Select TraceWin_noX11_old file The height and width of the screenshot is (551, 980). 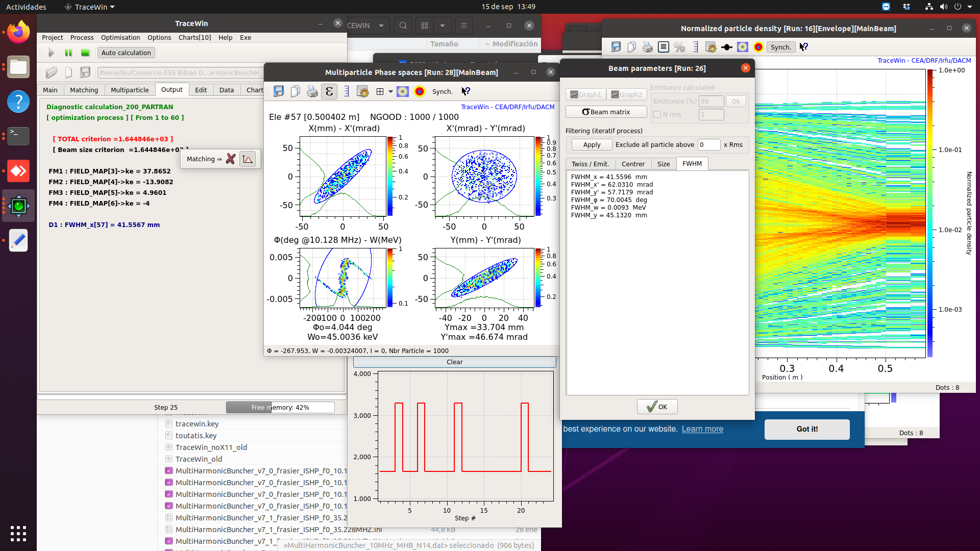tap(211, 447)
